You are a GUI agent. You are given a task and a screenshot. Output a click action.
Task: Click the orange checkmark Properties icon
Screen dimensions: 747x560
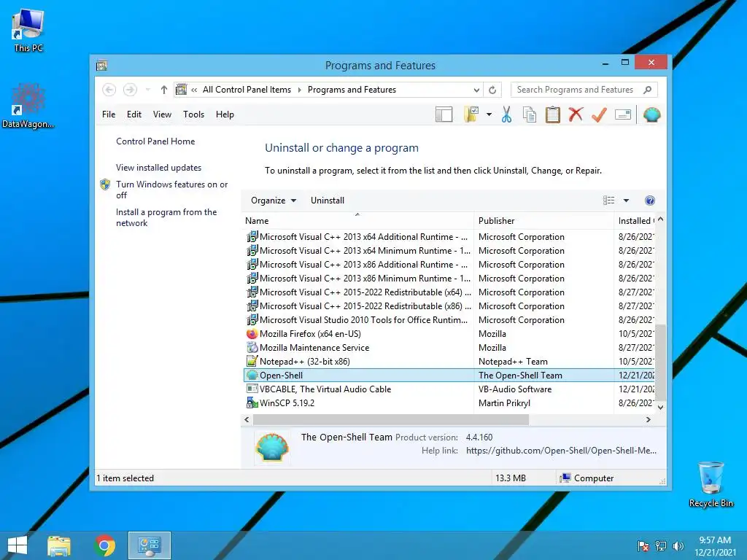599,114
